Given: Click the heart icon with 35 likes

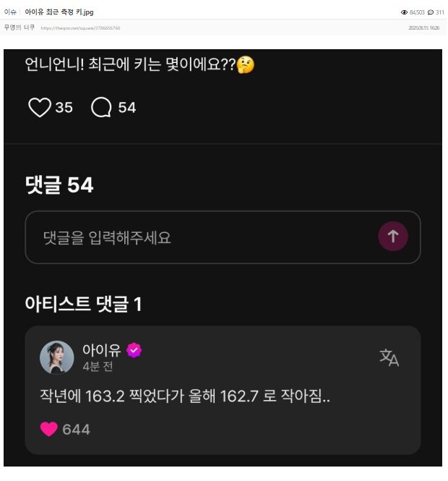Looking at the screenshot, I should click(x=40, y=108).
